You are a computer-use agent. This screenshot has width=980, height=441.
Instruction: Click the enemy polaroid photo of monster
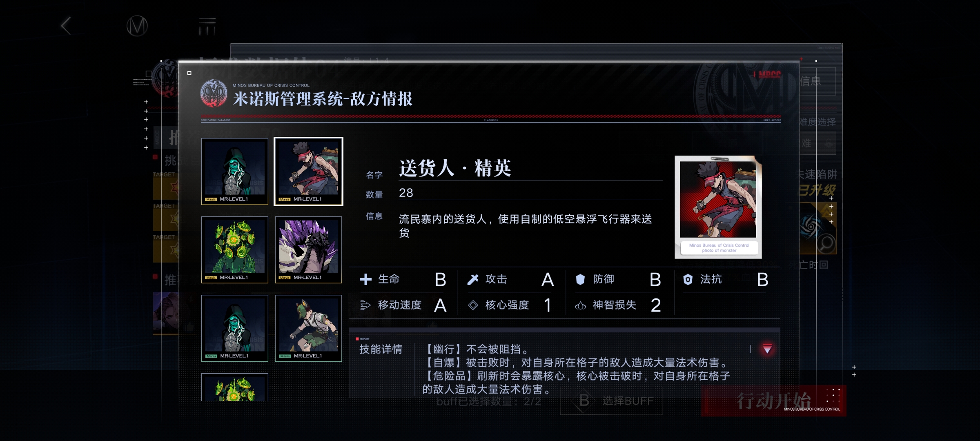coord(718,207)
